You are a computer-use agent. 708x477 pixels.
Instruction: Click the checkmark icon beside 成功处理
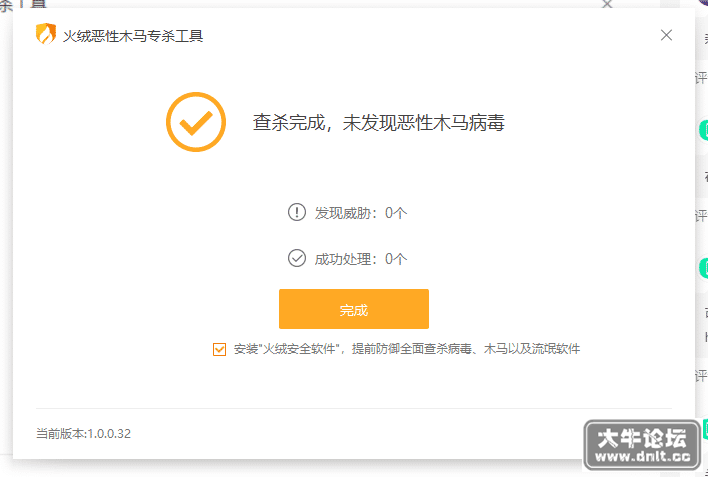click(x=297, y=258)
